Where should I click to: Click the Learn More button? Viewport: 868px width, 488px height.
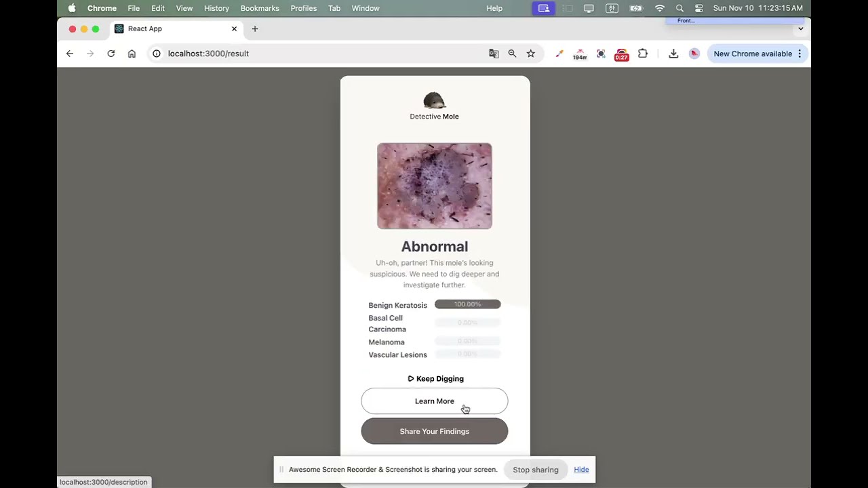(x=434, y=401)
